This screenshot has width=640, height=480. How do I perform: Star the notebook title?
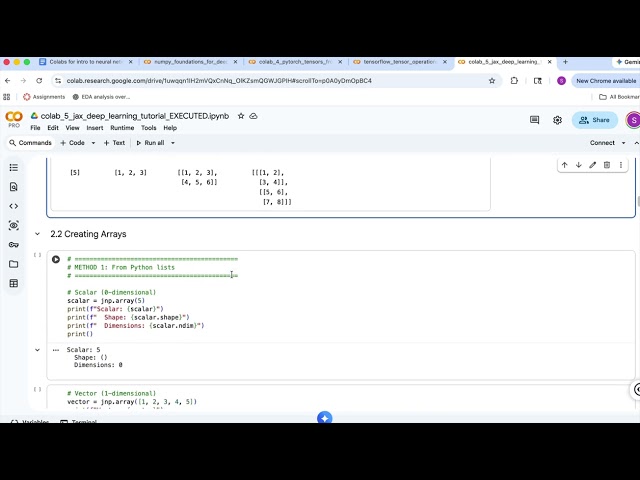[241, 116]
